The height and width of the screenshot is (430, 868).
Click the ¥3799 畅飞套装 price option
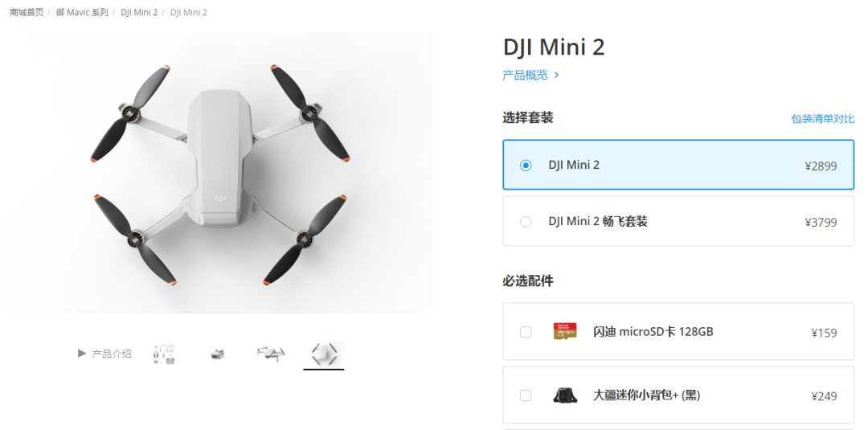tap(678, 221)
